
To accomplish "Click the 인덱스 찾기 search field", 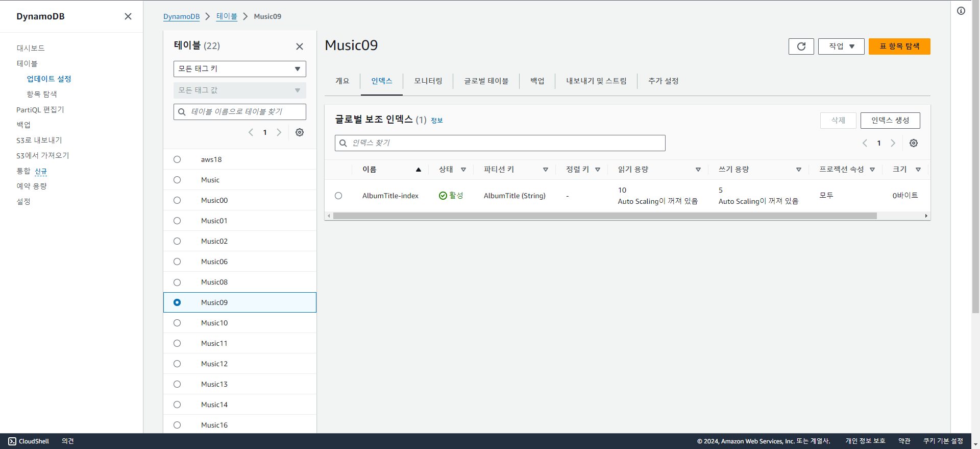I will pos(500,143).
